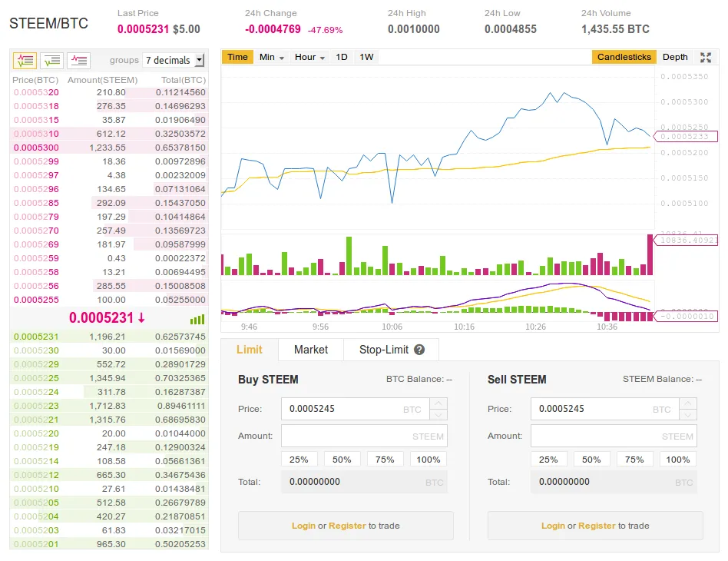Click the Sell Amount STEEM field

614,436
